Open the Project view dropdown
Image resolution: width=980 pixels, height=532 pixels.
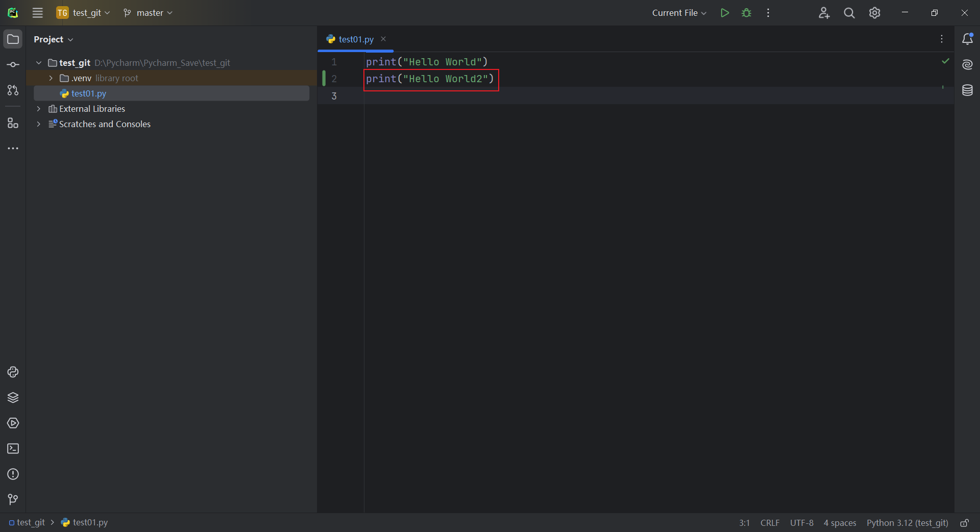tap(54, 39)
